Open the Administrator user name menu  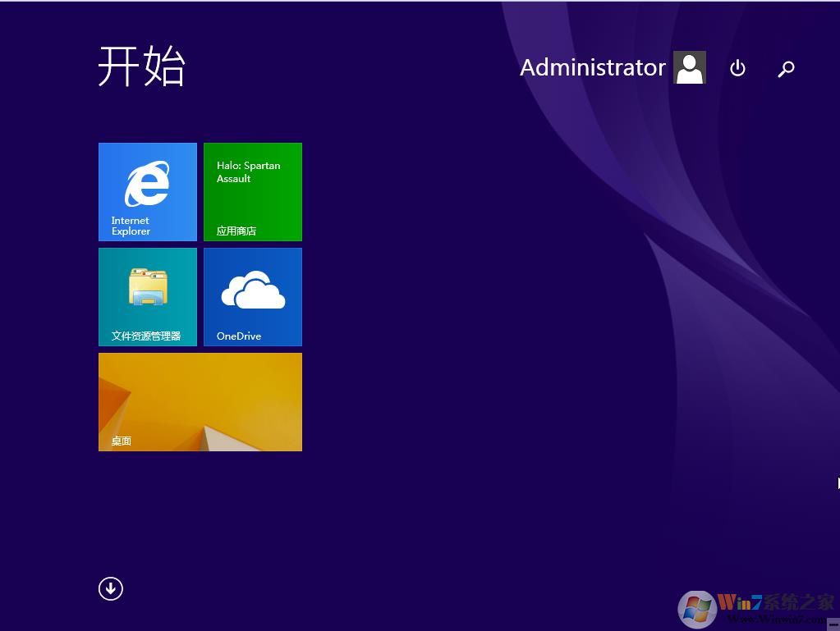tap(592, 67)
